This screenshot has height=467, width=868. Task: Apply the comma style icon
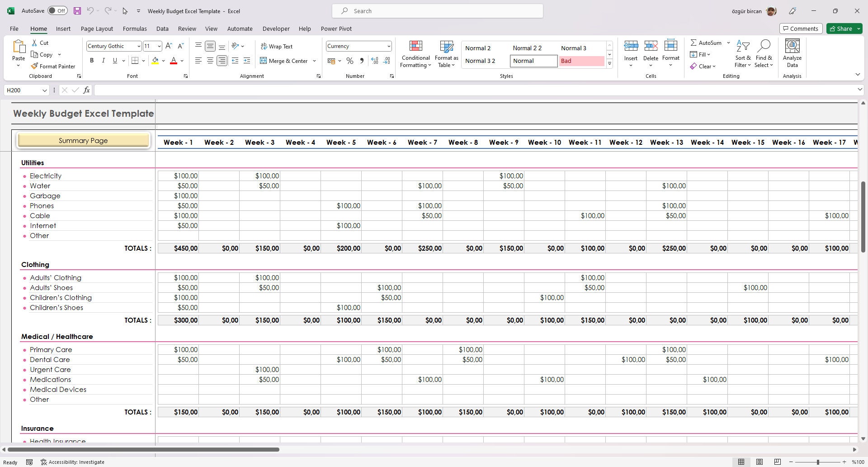click(361, 61)
